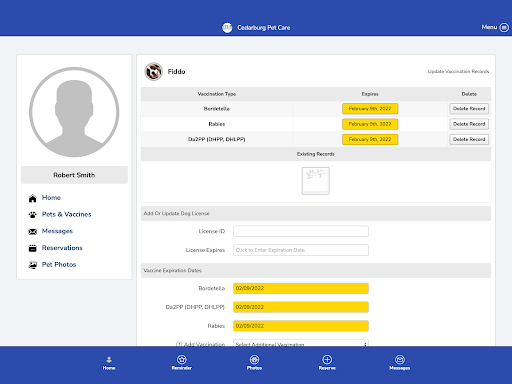Viewport: 512px width, 384px height.
Task: Tap the Messages icon in bottom bar
Action: pos(400,359)
